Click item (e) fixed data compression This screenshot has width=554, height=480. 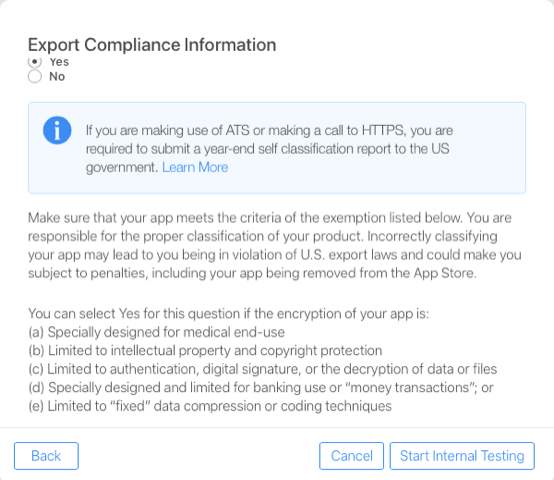pos(210,406)
